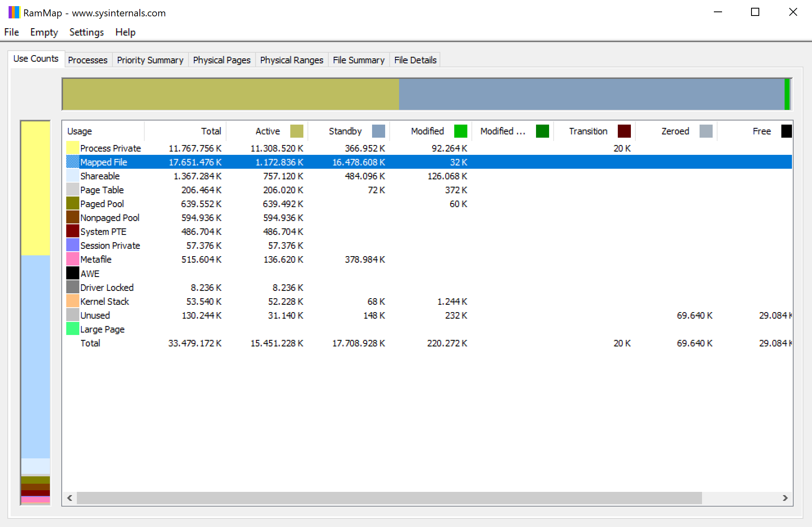The width and height of the screenshot is (812, 527).
Task: Sort by the Standby column header
Action: [345, 131]
